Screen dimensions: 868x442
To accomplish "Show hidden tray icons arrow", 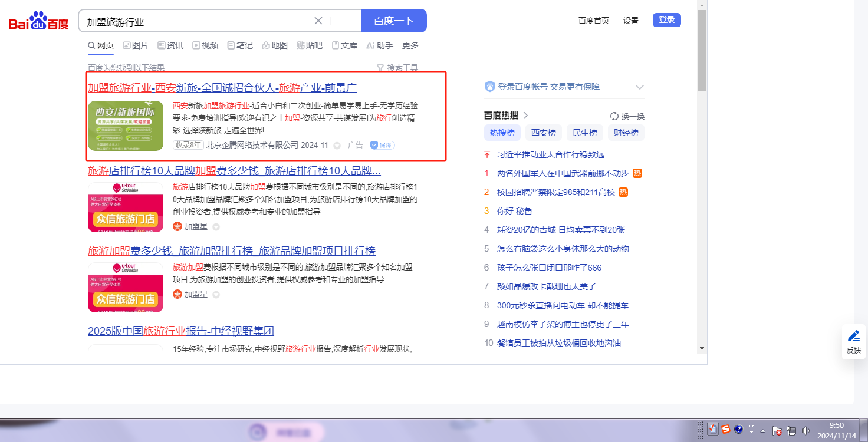I will [x=763, y=431].
